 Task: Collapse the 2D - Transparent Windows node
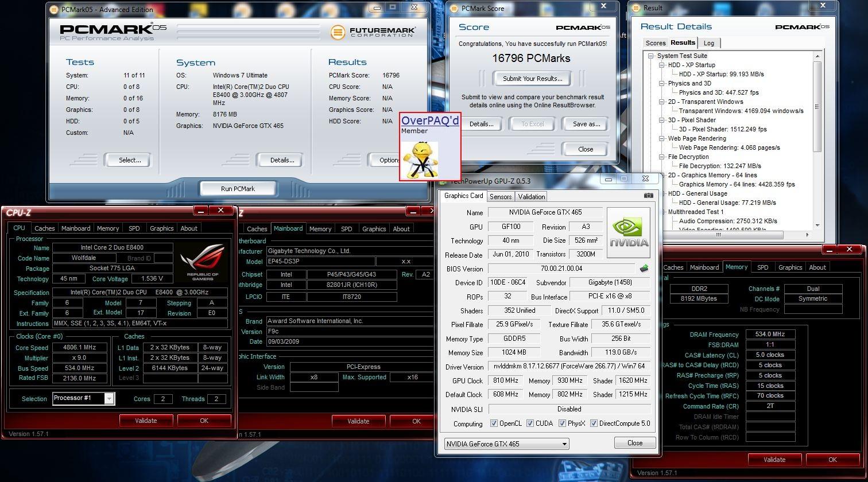pyautogui.click(x=662, y=102)
